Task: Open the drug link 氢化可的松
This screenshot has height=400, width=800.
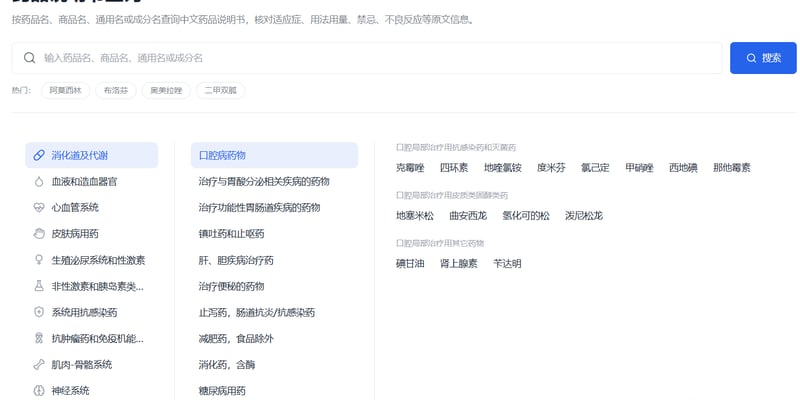Action: (526, 216)
